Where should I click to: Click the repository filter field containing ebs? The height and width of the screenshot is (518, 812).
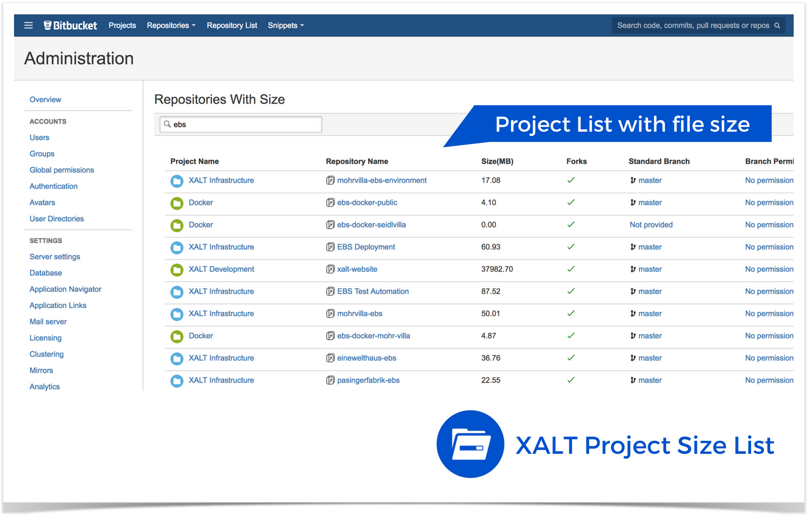pyautogui.click(x=241, y=124)
